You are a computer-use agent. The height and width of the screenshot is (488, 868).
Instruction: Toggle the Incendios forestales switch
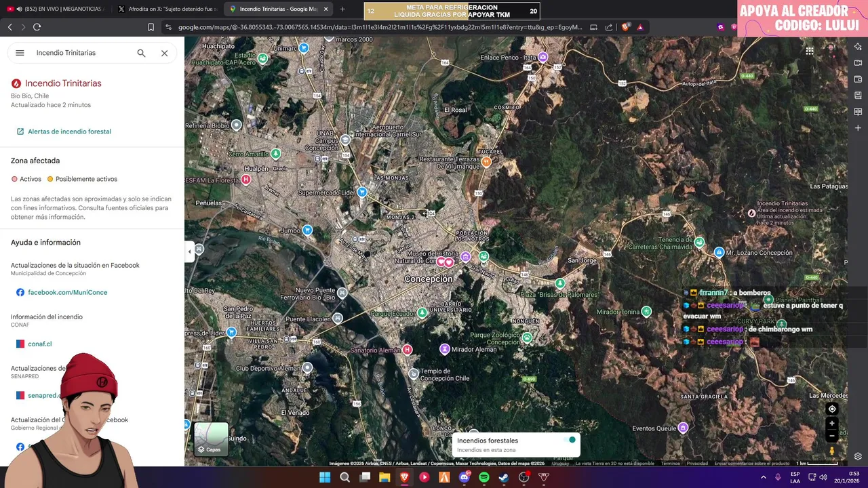tap(569, 440)
